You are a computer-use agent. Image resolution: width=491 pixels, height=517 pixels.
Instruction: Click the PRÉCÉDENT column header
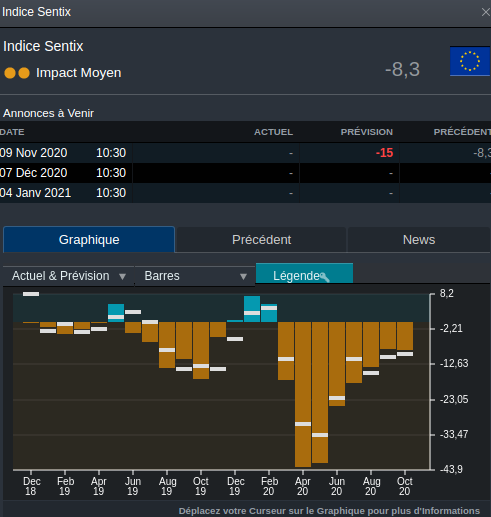click(x=462, y=132)
